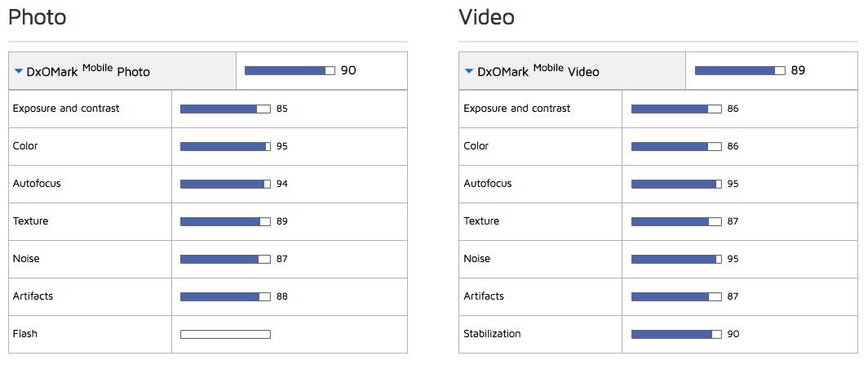Click the Video Noise bar showing 95
Image resolution: width=868 pixels, height=365 pixels.
(x=676, y=259)
